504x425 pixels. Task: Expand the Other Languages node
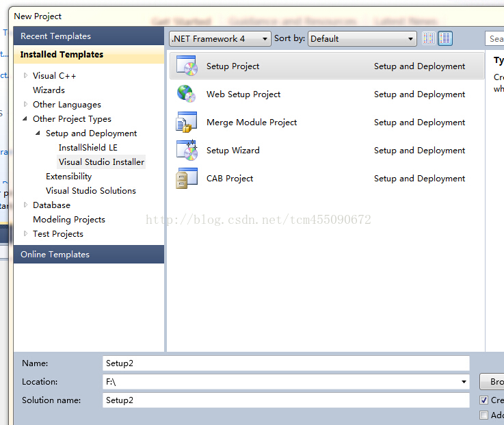[26, 104]
